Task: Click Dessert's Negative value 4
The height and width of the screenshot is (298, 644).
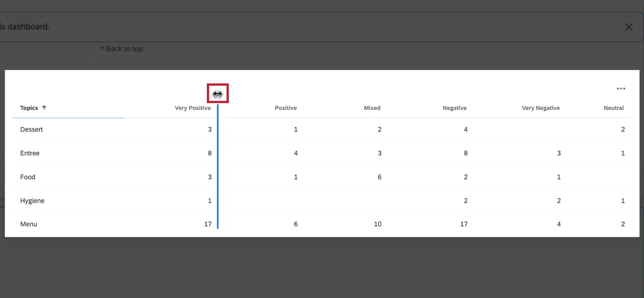Action: point(466,130)
